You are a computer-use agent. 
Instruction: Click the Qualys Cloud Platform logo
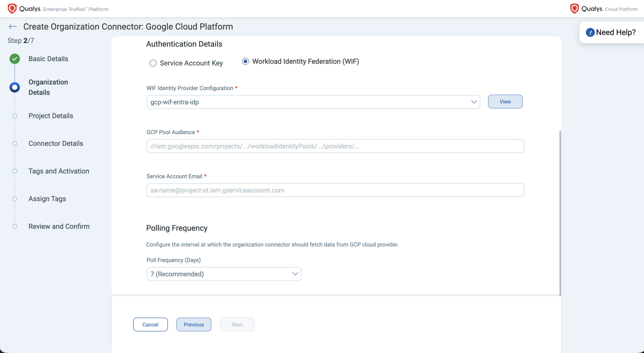pyautogui.click(x=604, y=9)
